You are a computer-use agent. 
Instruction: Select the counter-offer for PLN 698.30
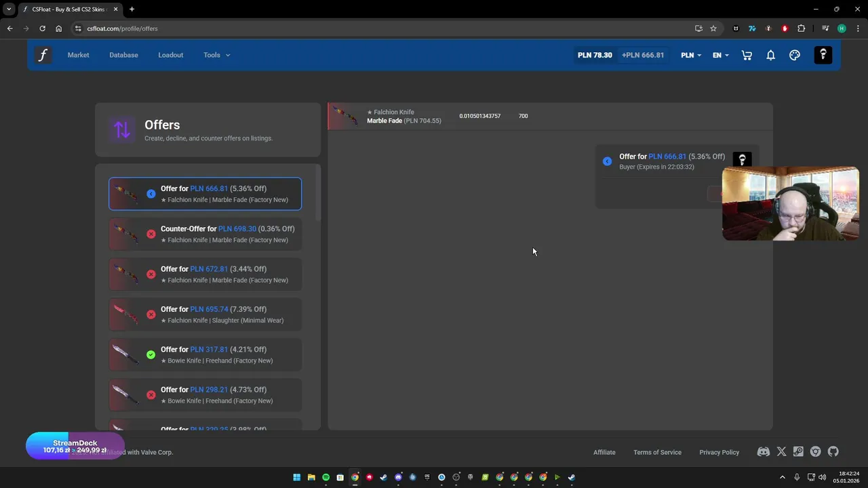205,234
